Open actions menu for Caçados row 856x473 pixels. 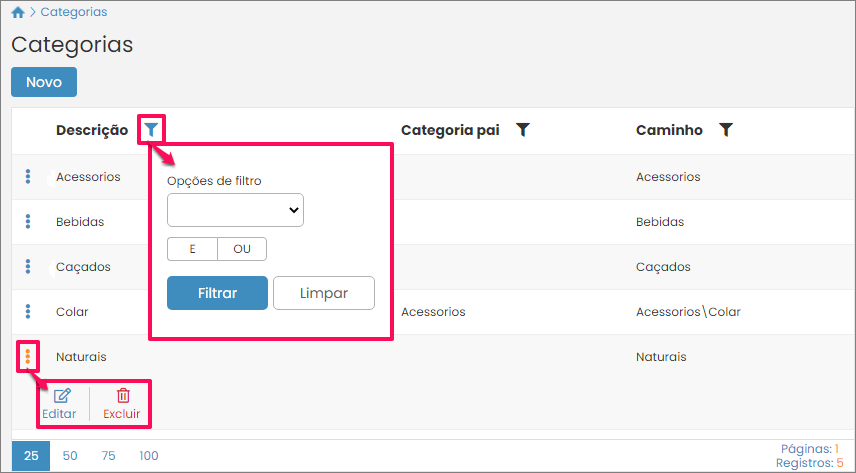pos(28,267)
